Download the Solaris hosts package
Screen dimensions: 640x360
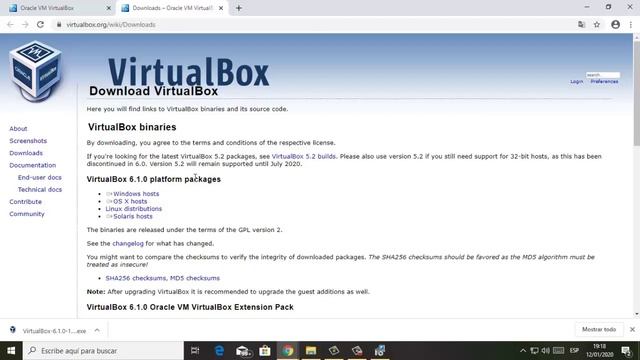point(133,216)
